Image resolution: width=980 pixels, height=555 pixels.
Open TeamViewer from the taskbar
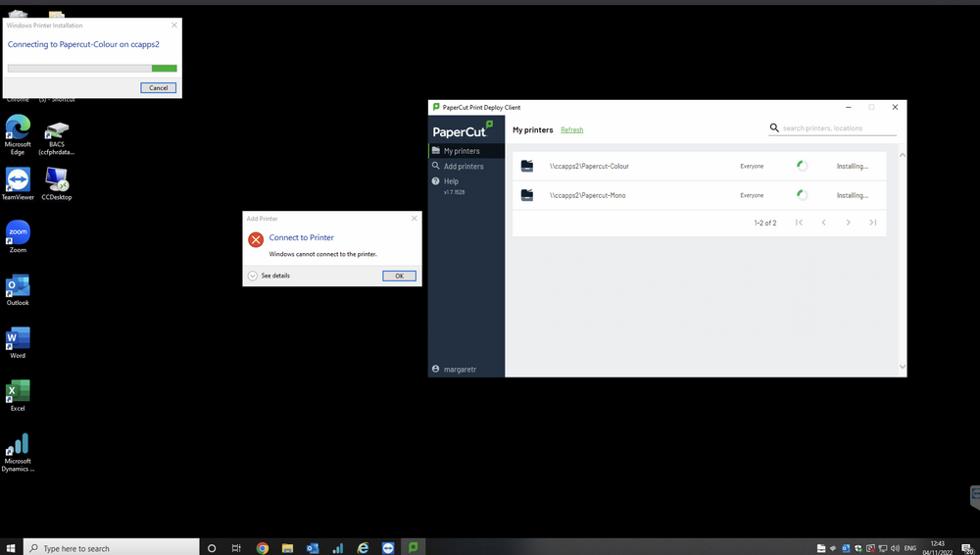[x=387, y=548]
